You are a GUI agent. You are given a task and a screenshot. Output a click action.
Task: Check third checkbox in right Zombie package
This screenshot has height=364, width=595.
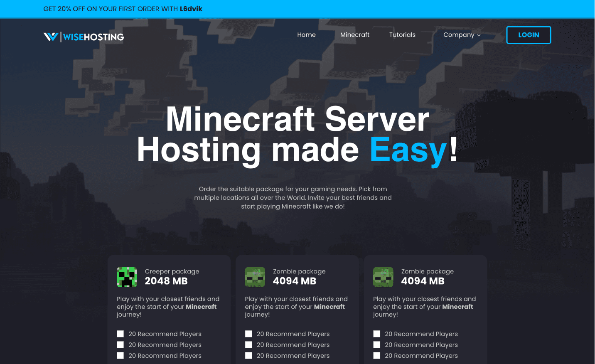click(x=377, y=355)
